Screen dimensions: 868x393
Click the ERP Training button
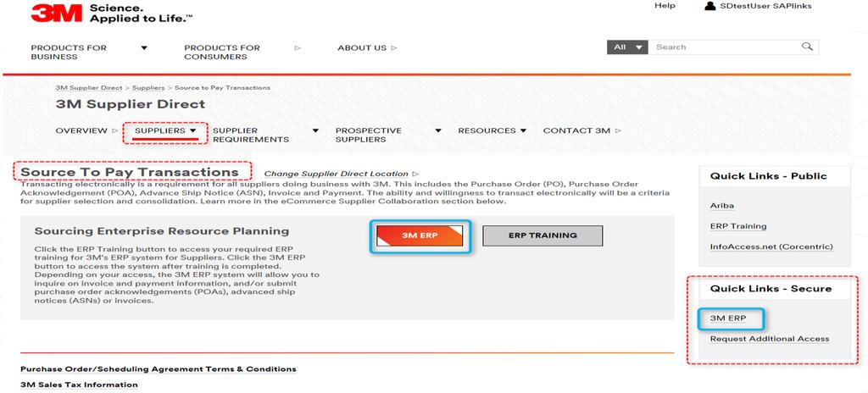coord(542,235)
